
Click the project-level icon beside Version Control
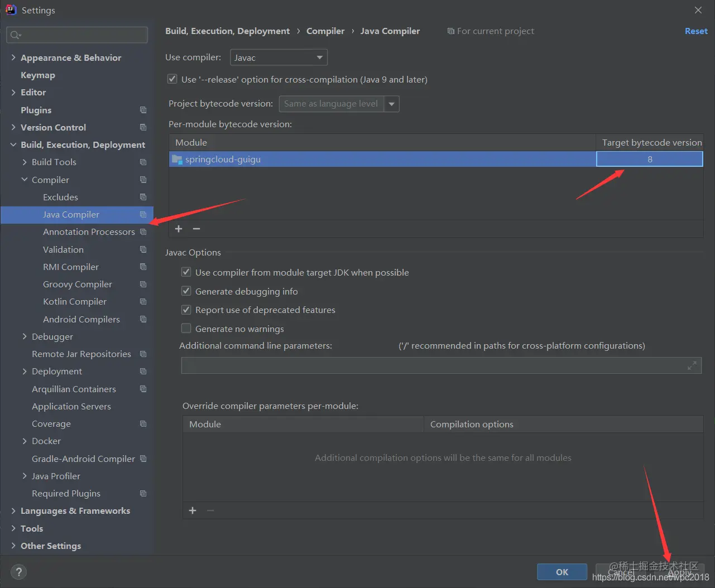pyautogui.click(x=143, y=127)
